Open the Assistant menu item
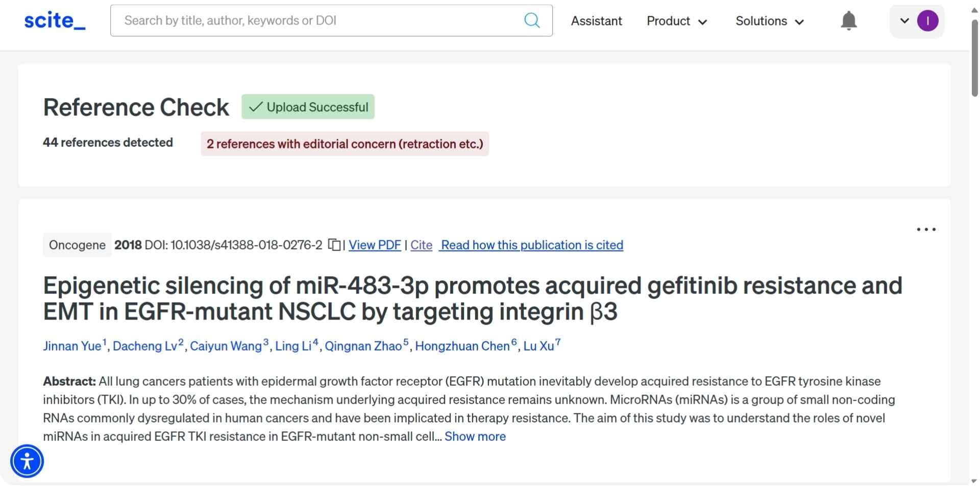Image resolution: width=980 pixels, height=490 pixels. point(596,21)
